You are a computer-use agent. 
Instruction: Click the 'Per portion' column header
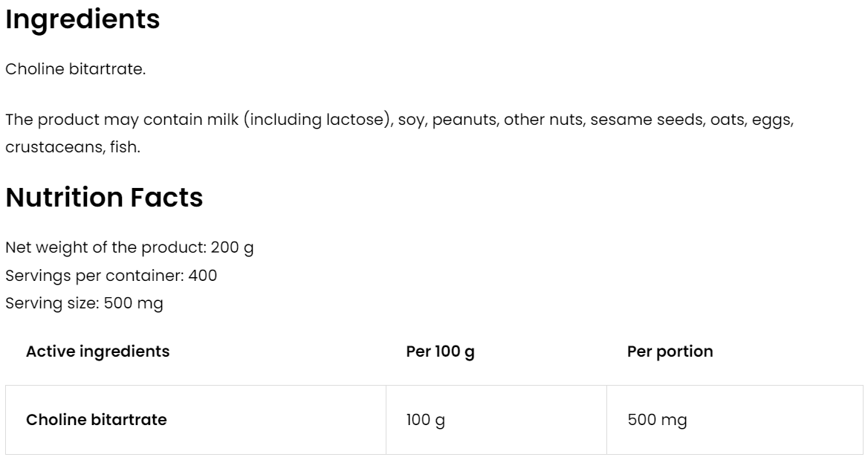pyautogui.click(x=670, y=352)
